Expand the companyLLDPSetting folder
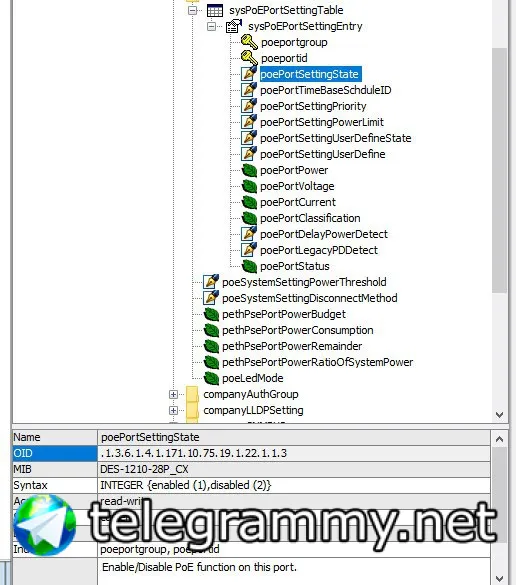The width and height of the screenshot is (516, 585). click(x=173, y=410)
